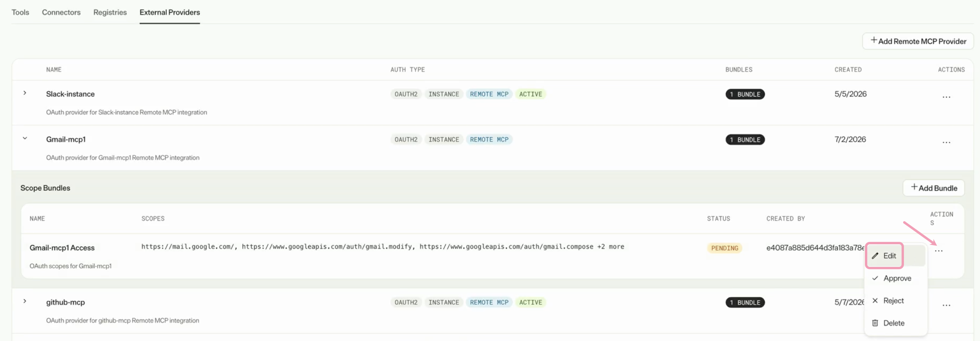Click the Gmail-mcp1 Access bundle name
This screenshot has height=341, width=980.
pyautogui.click(x=62, y=248)
